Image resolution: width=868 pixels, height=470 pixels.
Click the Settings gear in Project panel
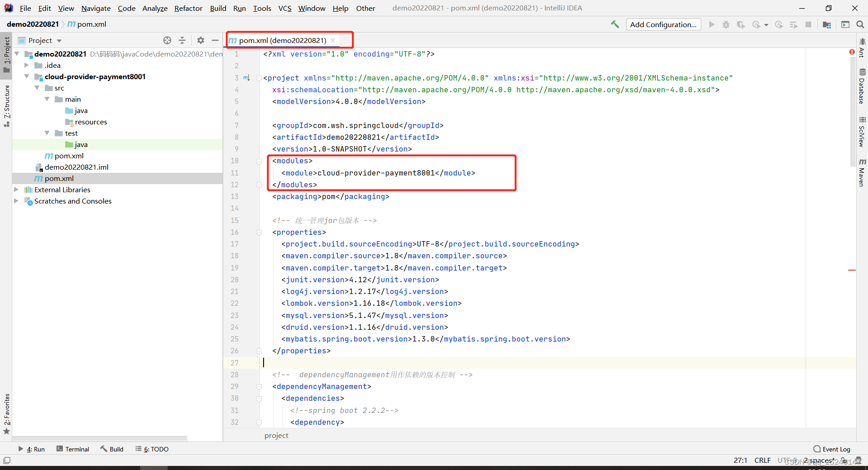point(200,40)
